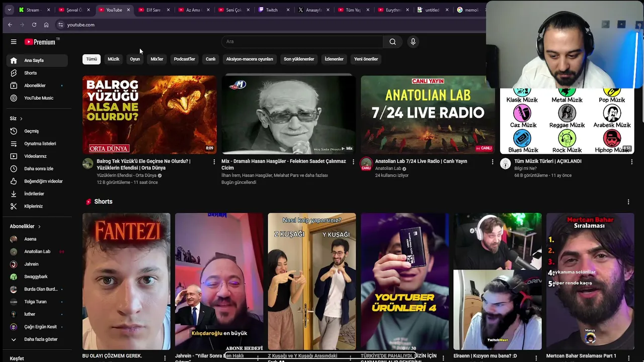The image size is (644, 362).
Task: Go to Ana Sayfa home entry
Action: coord(37,60)
